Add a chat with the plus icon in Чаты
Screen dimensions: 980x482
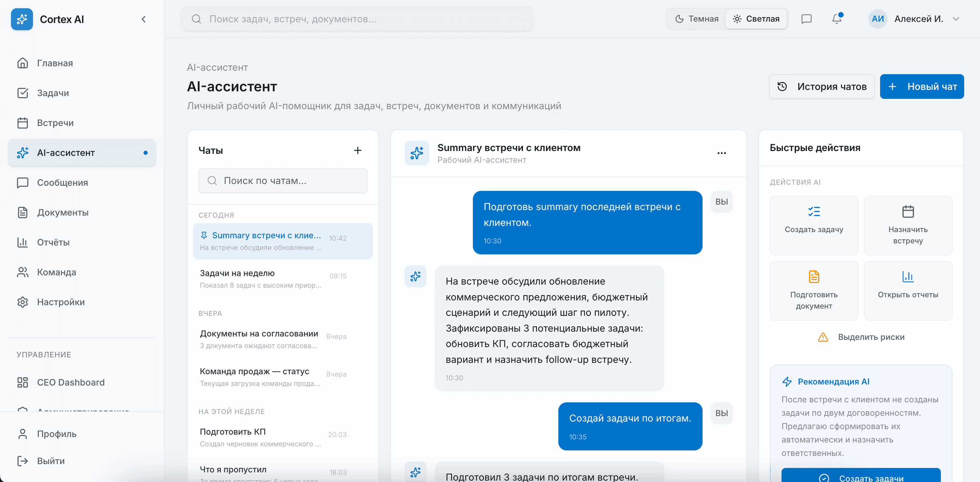[357, 151]
